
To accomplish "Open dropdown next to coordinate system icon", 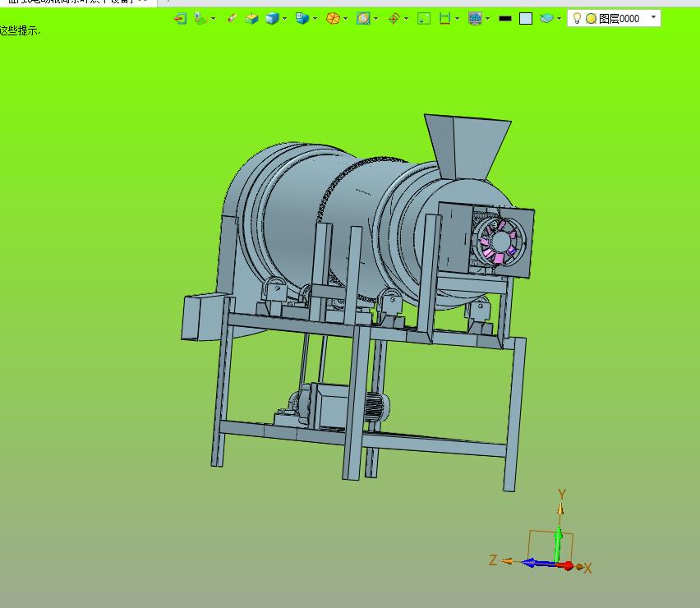I will [x=214, y=19].
